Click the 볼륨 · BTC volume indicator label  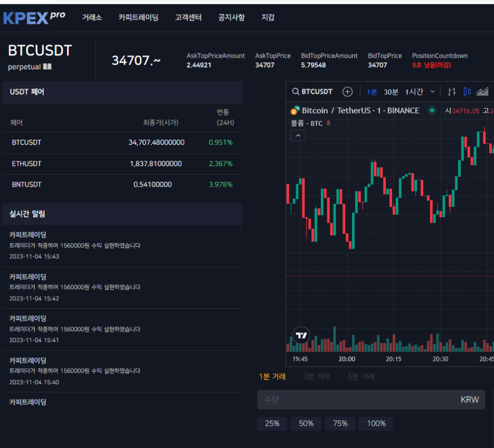[307, 123]
